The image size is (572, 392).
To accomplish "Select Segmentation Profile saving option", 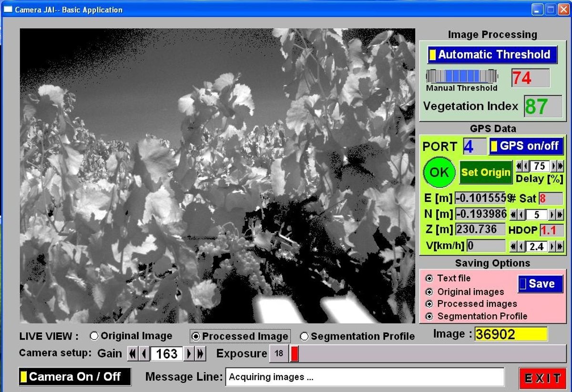I will point(429,316).
